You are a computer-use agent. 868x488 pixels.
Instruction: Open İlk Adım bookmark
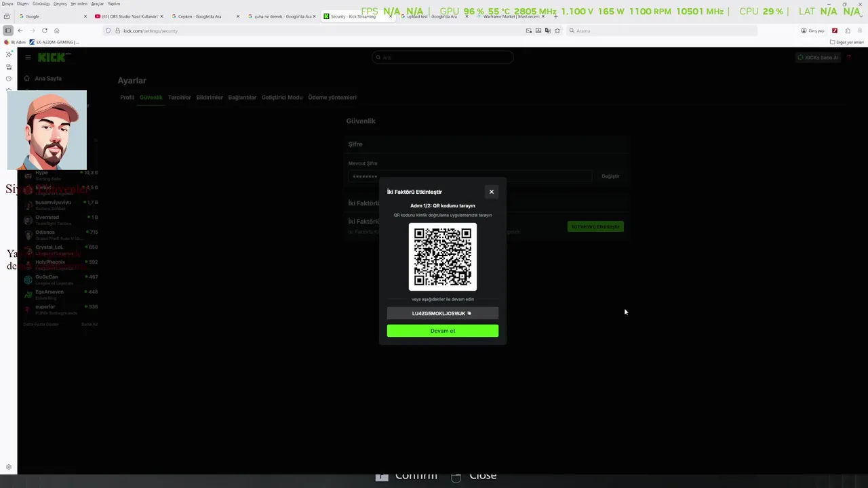(15, 42)
